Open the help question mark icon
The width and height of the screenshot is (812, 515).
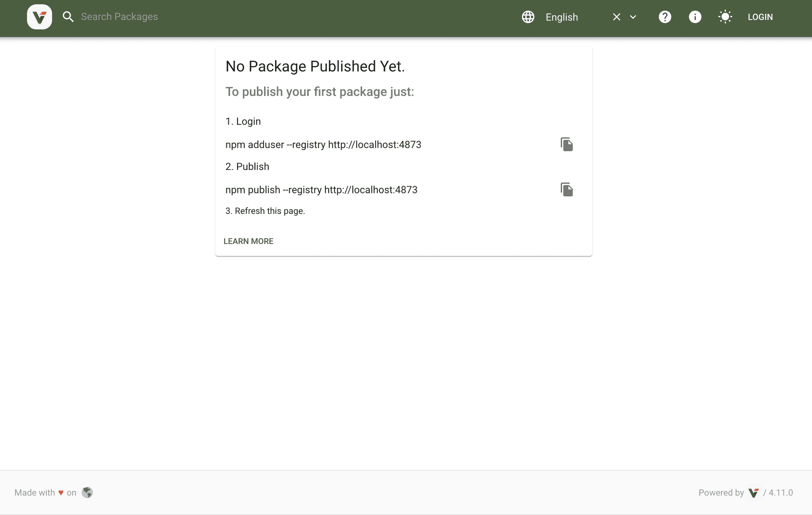(665, 17)
